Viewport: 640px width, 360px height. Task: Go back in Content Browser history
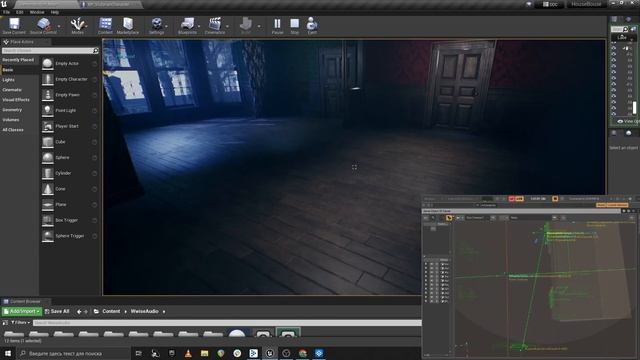pos(79,311)
